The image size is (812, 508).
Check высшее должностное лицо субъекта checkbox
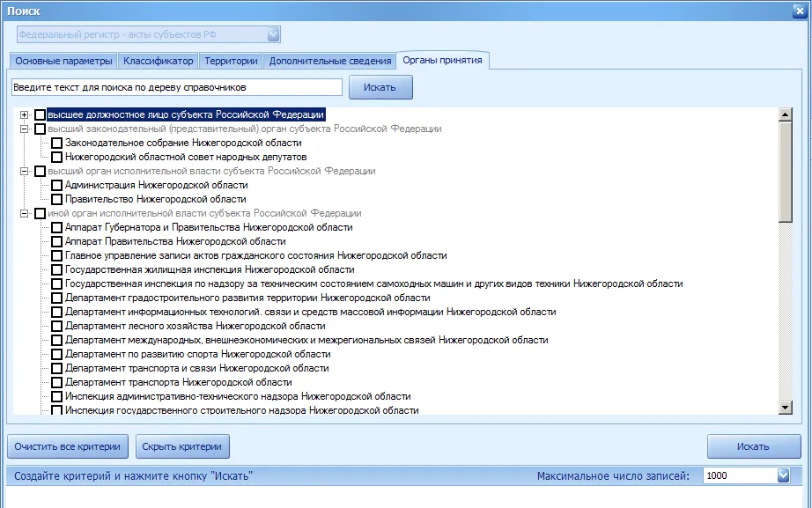40,114
